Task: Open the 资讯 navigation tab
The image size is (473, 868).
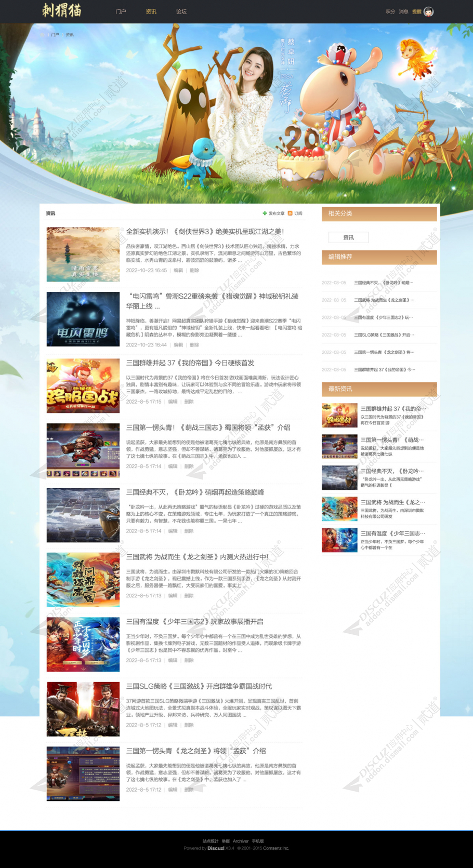Action: click(151, 11)
